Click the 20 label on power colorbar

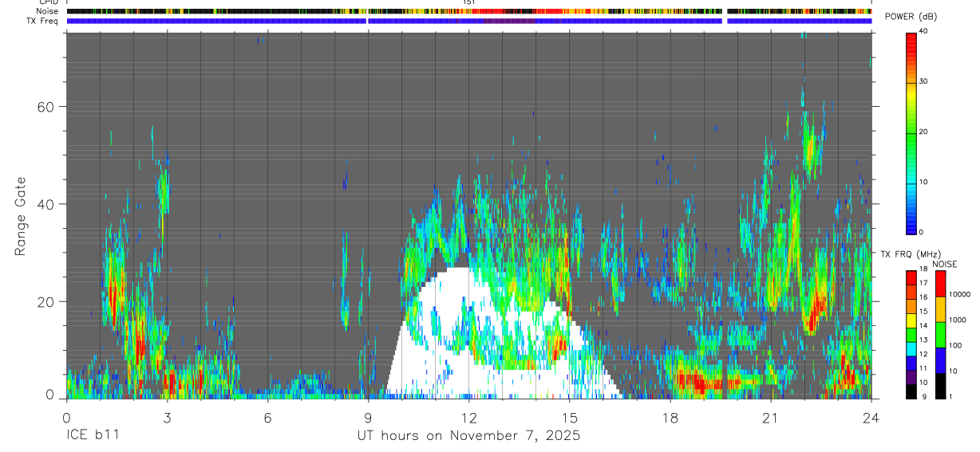[923, 132]
